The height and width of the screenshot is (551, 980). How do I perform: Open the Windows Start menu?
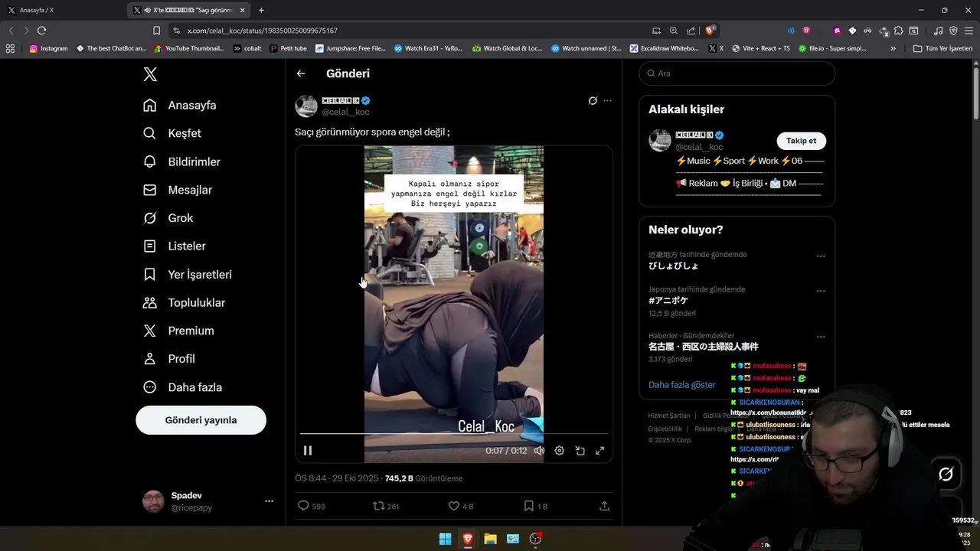point(445,539)
